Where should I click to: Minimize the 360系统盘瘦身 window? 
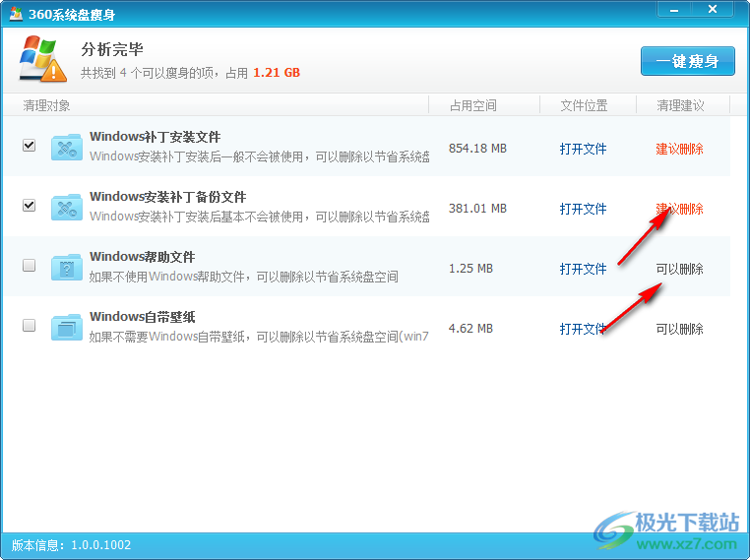pyautogui.click(x=674, y=9)
